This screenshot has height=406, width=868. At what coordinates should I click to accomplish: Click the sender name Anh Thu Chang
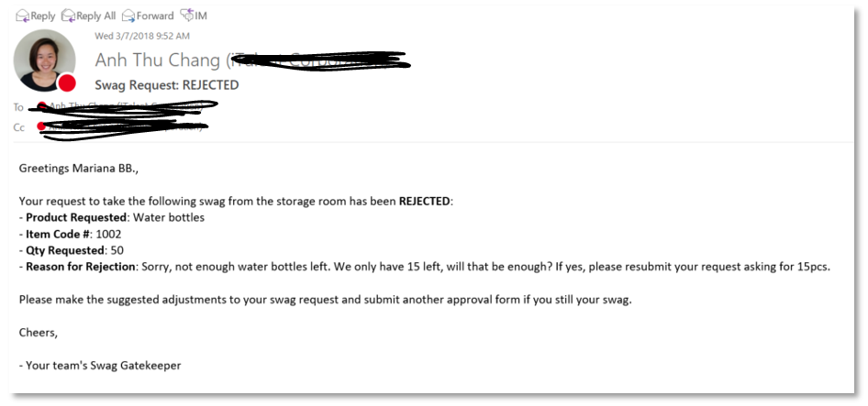tap(158, 60)
